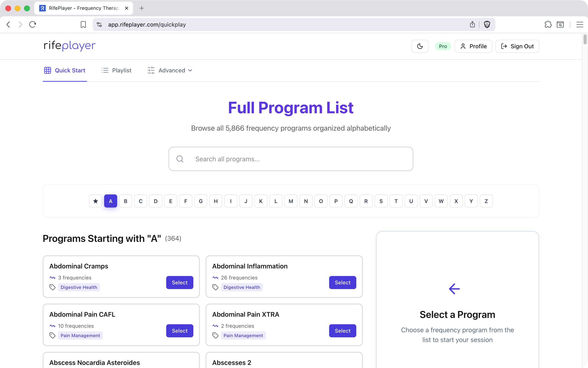
Task: Open the Profile page
Action: click(x=473, y=46)
